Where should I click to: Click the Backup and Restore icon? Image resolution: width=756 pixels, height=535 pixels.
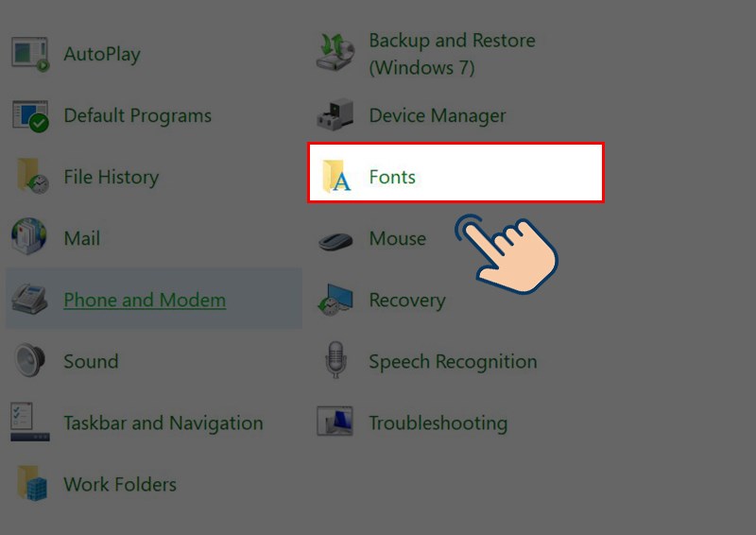(x=335, y=54)
